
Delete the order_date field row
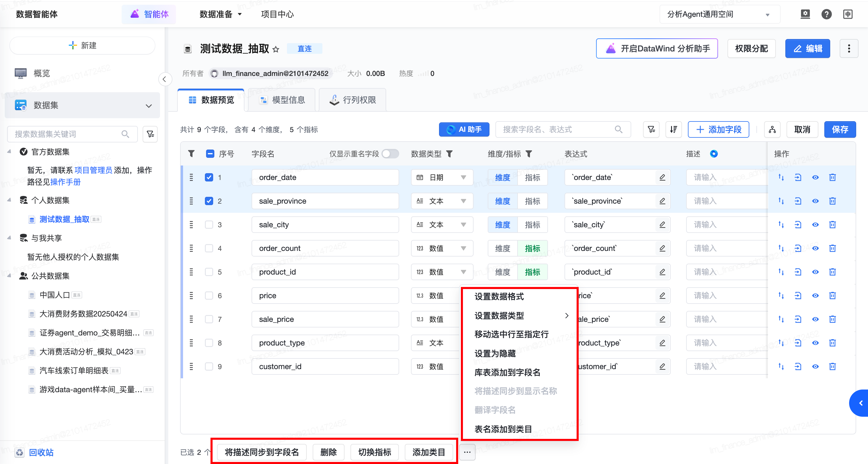click(x=832, y=177)
